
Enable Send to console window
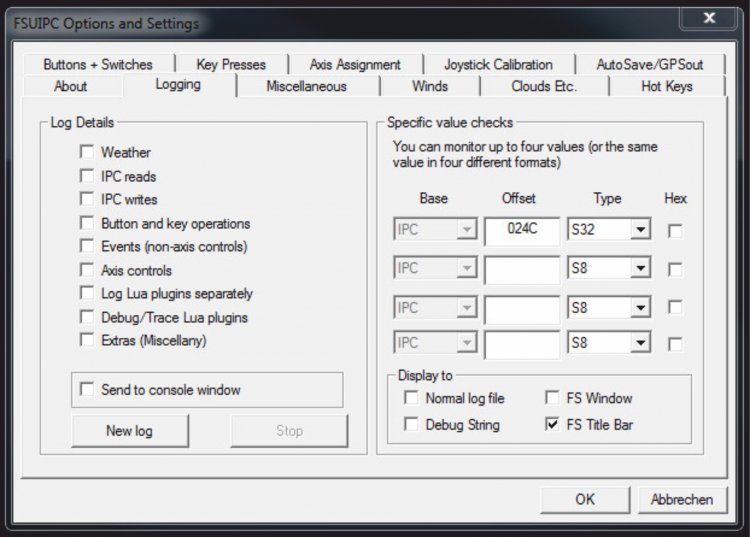pos(87,389)
